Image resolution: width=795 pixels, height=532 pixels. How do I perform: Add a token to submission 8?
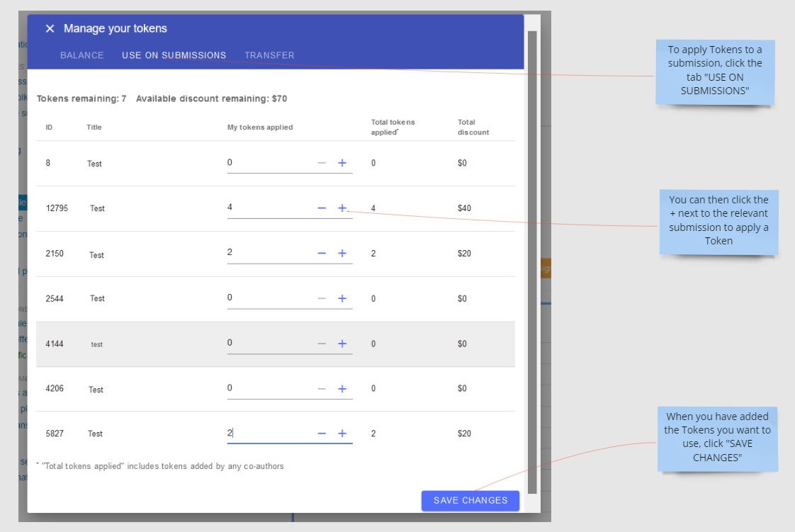click(342, 163)
